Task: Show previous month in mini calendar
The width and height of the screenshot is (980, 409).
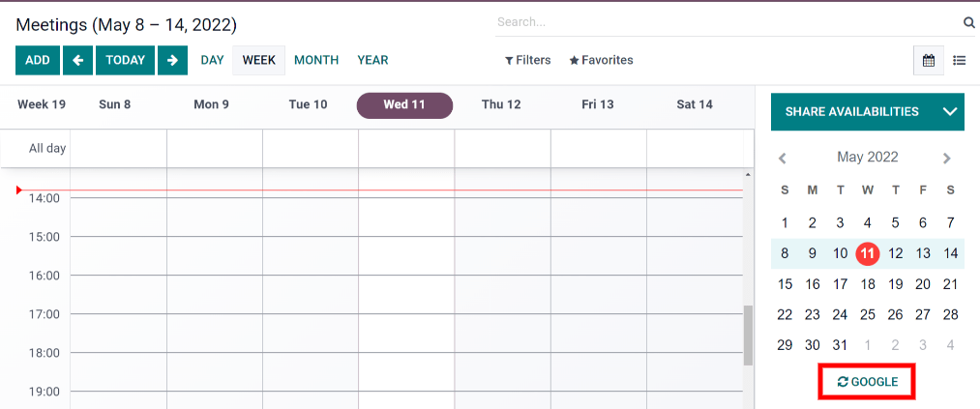Action: [783, 158]
